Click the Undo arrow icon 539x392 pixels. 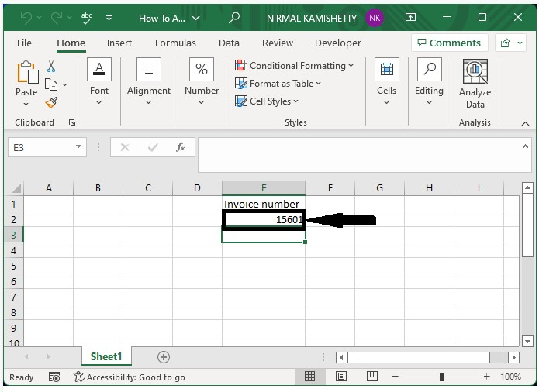coord(26,18)
